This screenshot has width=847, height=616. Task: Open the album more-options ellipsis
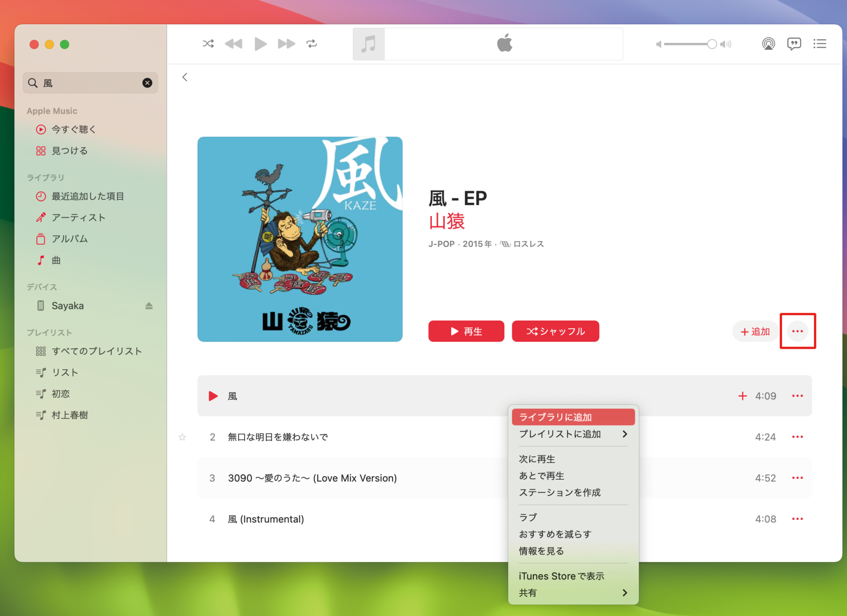pyautogui.click(x=798, y=331)
